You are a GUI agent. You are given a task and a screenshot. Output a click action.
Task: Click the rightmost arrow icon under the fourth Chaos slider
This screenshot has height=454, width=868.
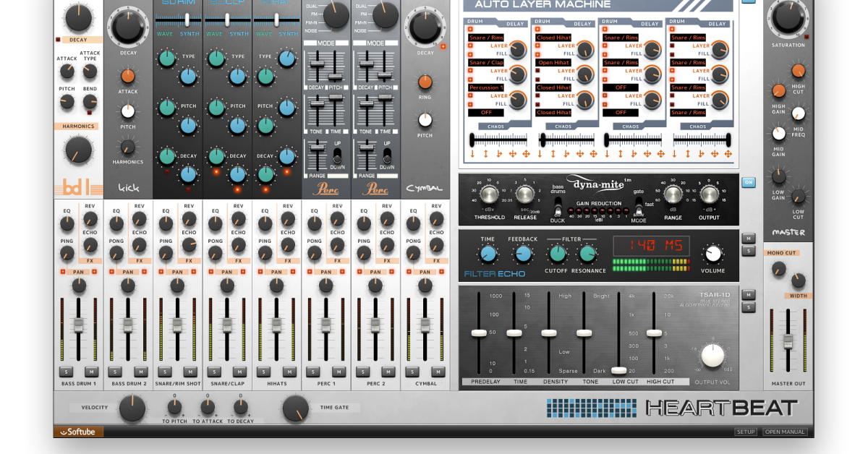pyautogui.click(x=728, y=153)
